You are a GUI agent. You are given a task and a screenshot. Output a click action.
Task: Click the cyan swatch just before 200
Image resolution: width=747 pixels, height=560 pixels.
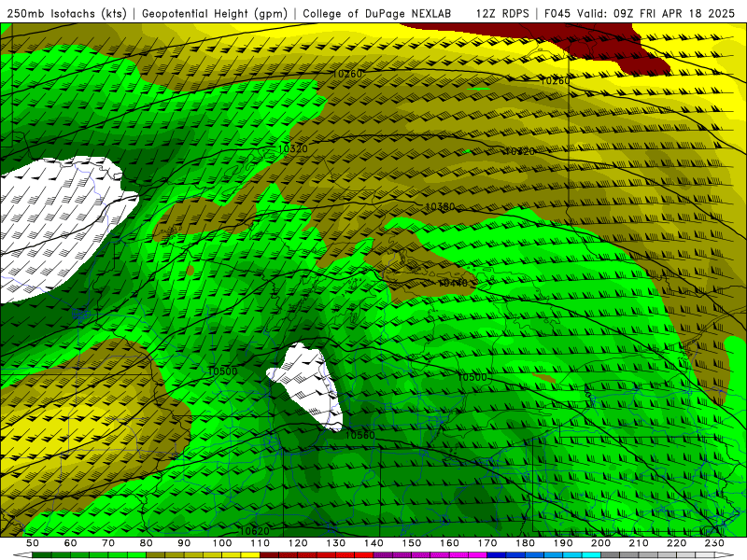click(x=592, y=555)
